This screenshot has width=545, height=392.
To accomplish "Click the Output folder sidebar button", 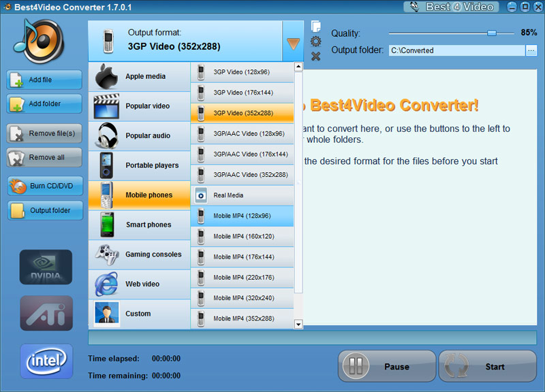I will click(x=45, y=210).
